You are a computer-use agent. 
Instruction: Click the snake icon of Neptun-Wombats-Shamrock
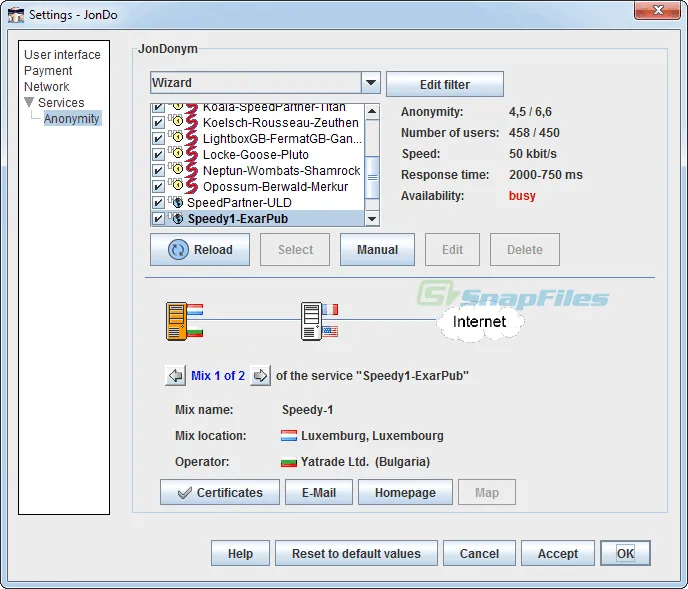(x=191, y=170)
